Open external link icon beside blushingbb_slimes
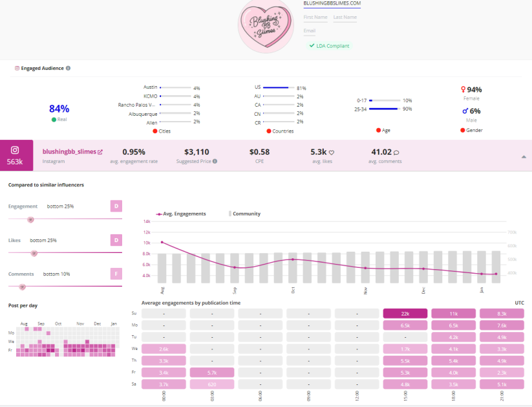 100,152
